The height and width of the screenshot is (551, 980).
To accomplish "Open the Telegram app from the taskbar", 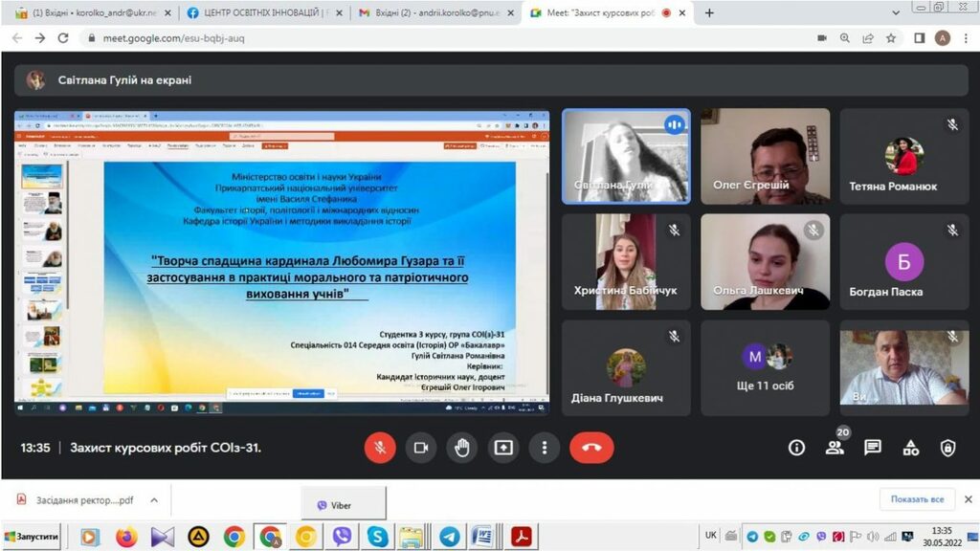I will coord(449,537).
